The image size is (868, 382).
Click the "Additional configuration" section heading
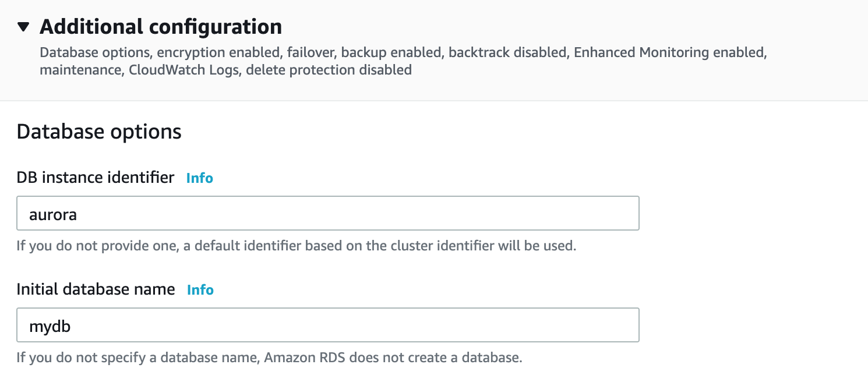161,27
